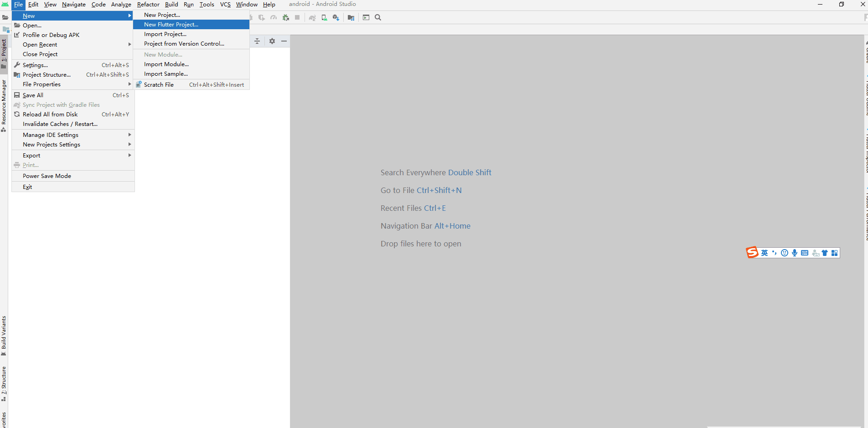Choose Import Module...
The width and height of the screenshot is (868, 428).
[191, 64]
